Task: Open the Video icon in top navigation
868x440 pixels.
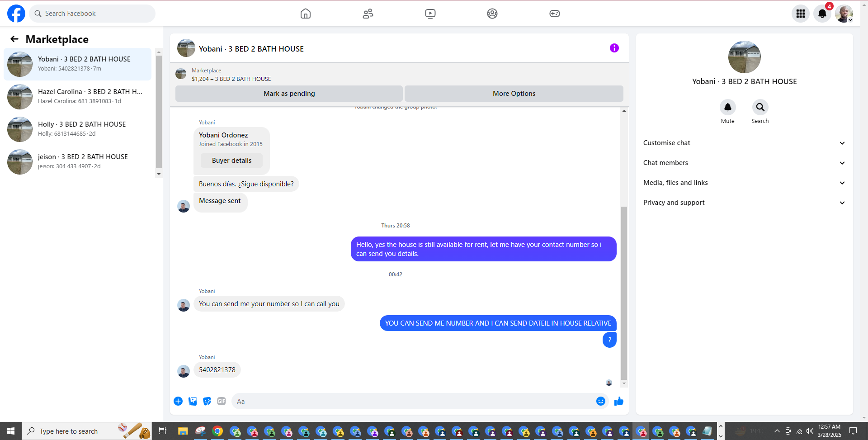Action: (430, 14)
